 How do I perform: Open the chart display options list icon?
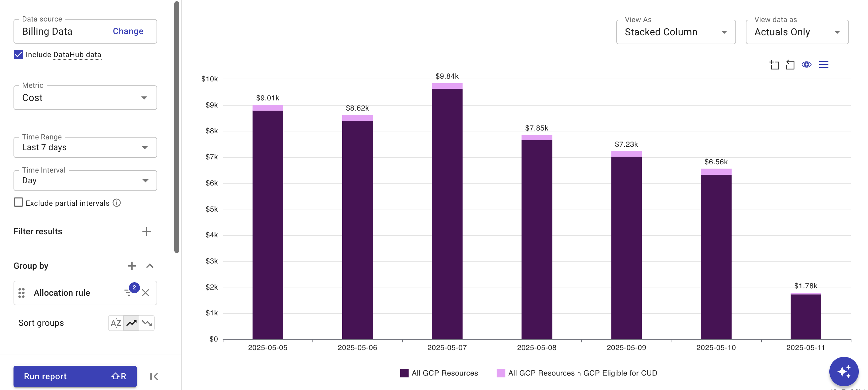coord(824,64)
